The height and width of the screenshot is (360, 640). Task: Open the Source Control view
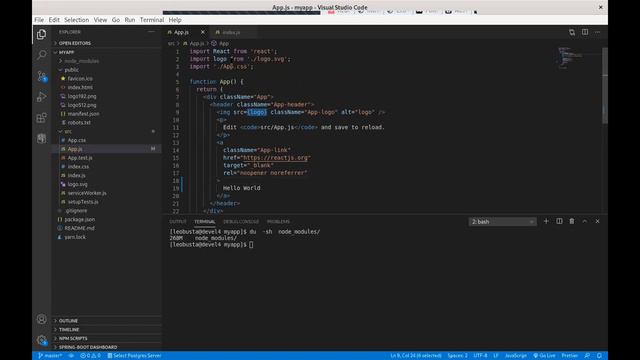41,76
